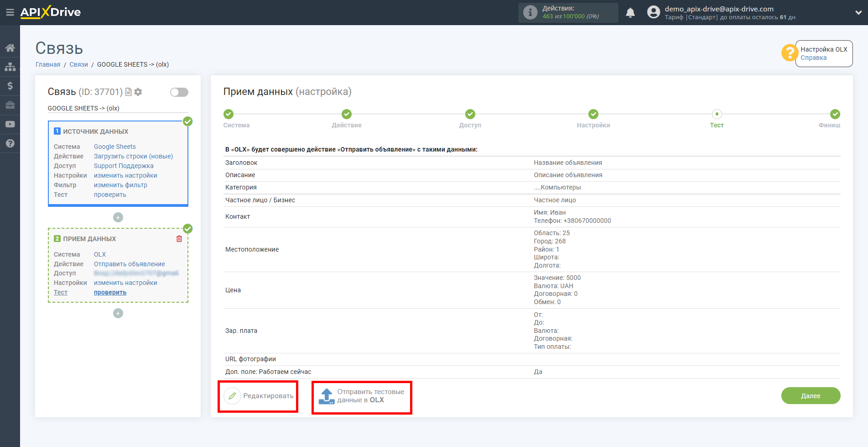Screen dimensions: 868x447
Task: Click ПРИЕМ ДАННЫХ block header
Action: click(x=89, y=239)
